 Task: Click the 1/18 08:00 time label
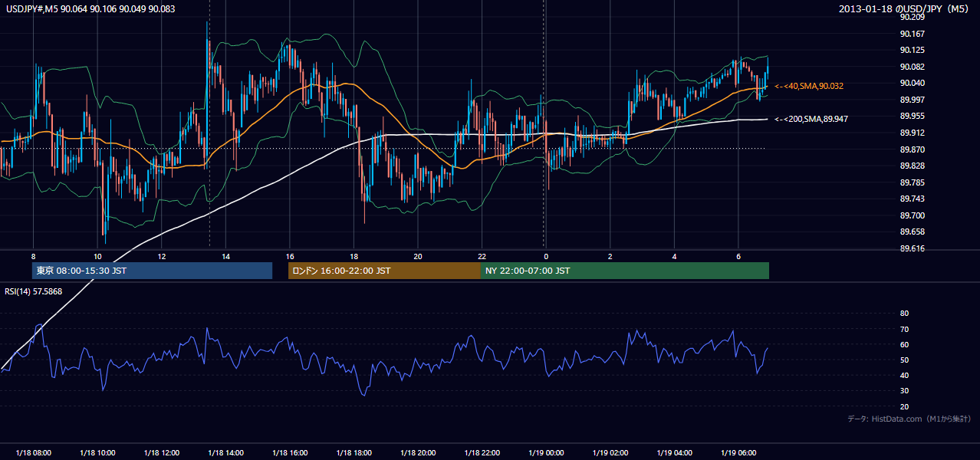33,453
